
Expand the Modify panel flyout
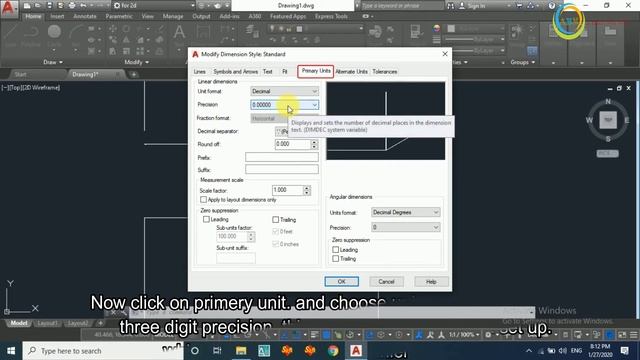click(137, 62)
